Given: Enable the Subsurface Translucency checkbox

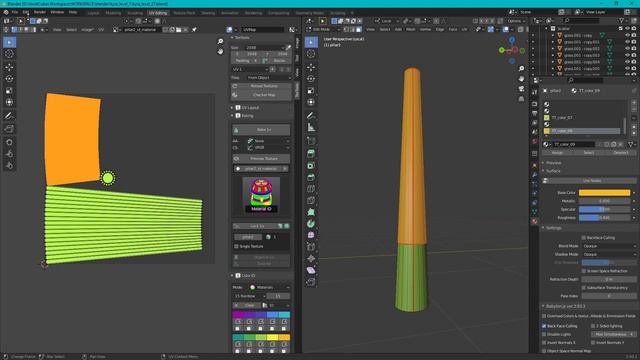Looking at the screenshot, I should click(x=584, y=288).
